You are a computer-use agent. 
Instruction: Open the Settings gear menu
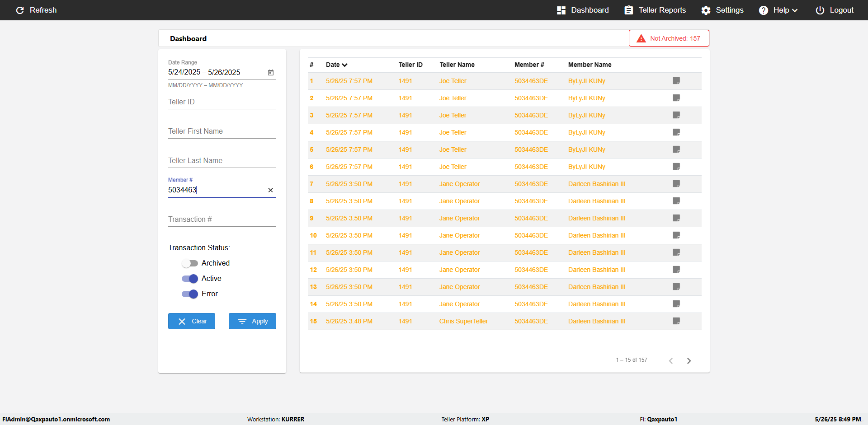click(722, 10)
